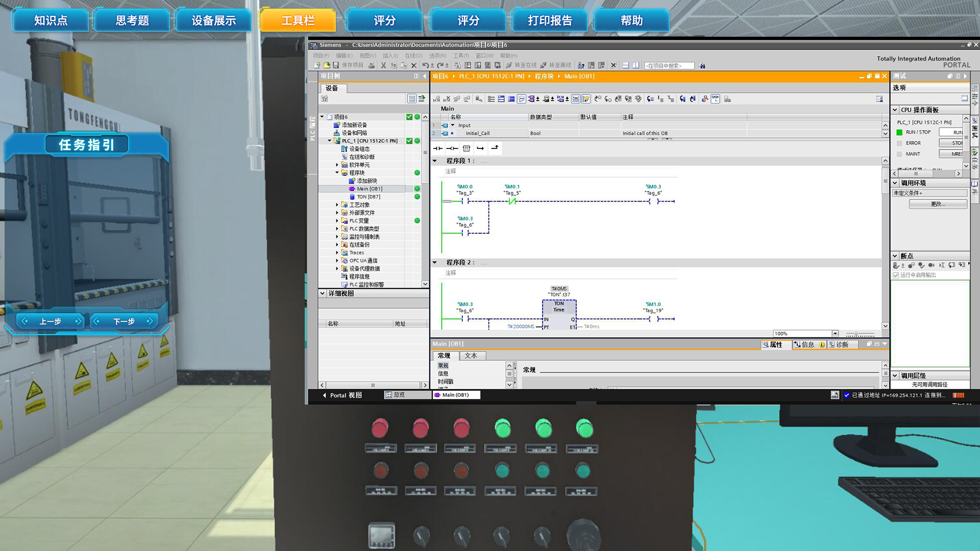Open the 打印报告 button at top
Image resolution: width=980 pixels, height=551 pixels.
point(550,20)
